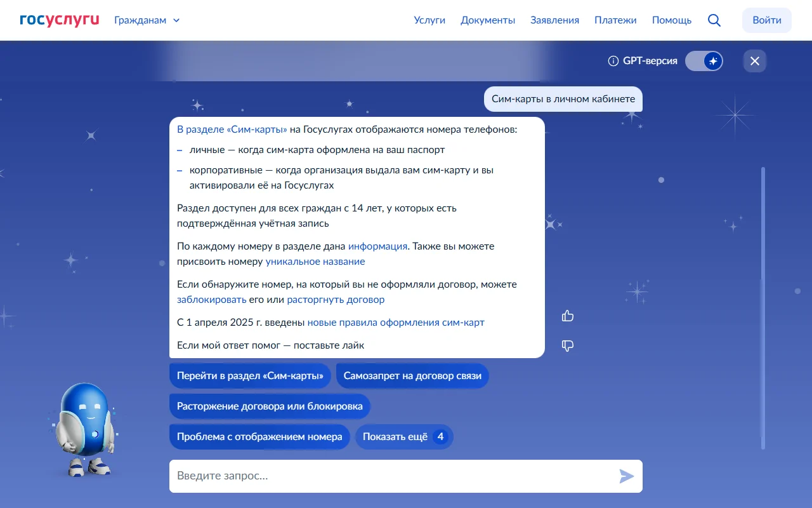Expand the Гражданам dropdown
This screenshot has height=508, width=812.
(x=147, y=20)
